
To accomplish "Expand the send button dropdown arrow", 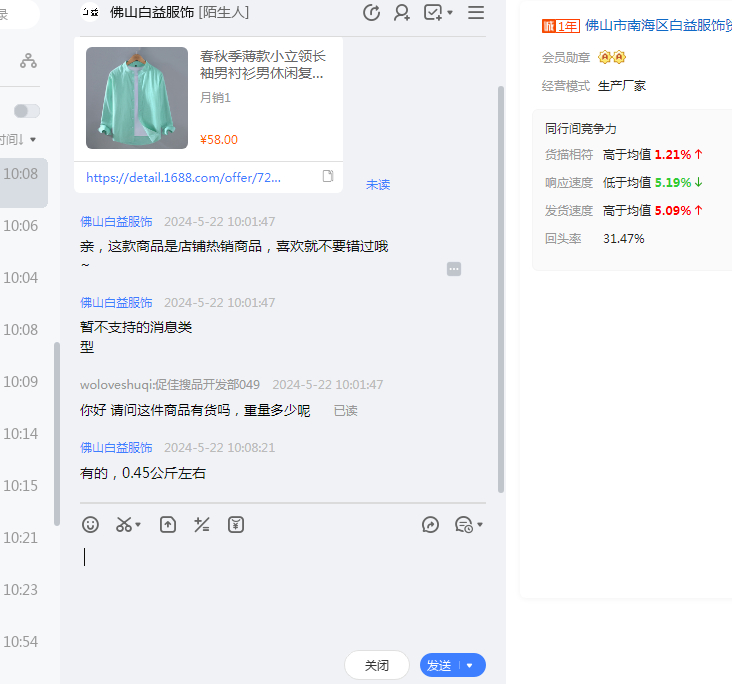I will click(x=470, y=666).
